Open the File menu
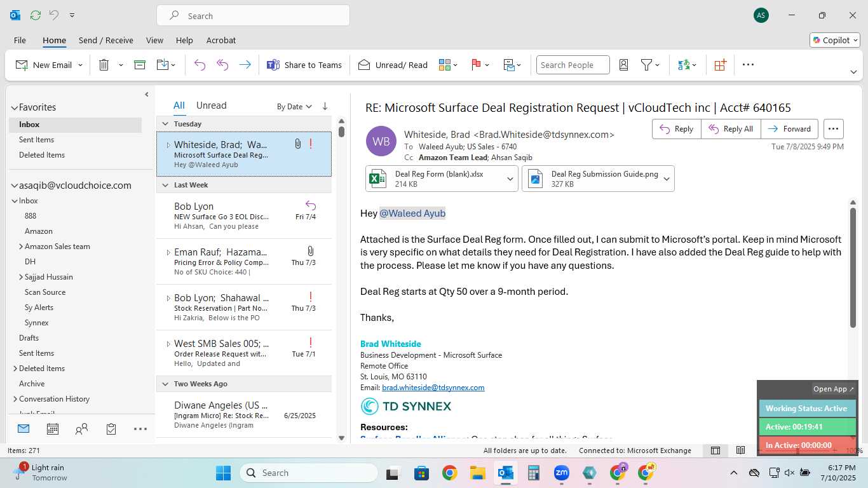Screen dimensions: 868x488 [x=20, y=40]
